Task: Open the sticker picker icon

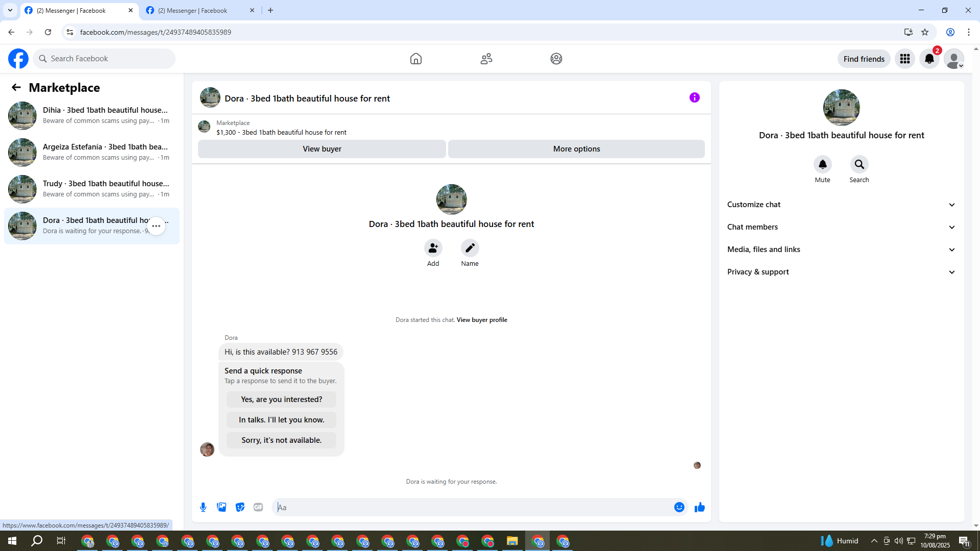Action: pyautogui.click(x=240, y=507)
